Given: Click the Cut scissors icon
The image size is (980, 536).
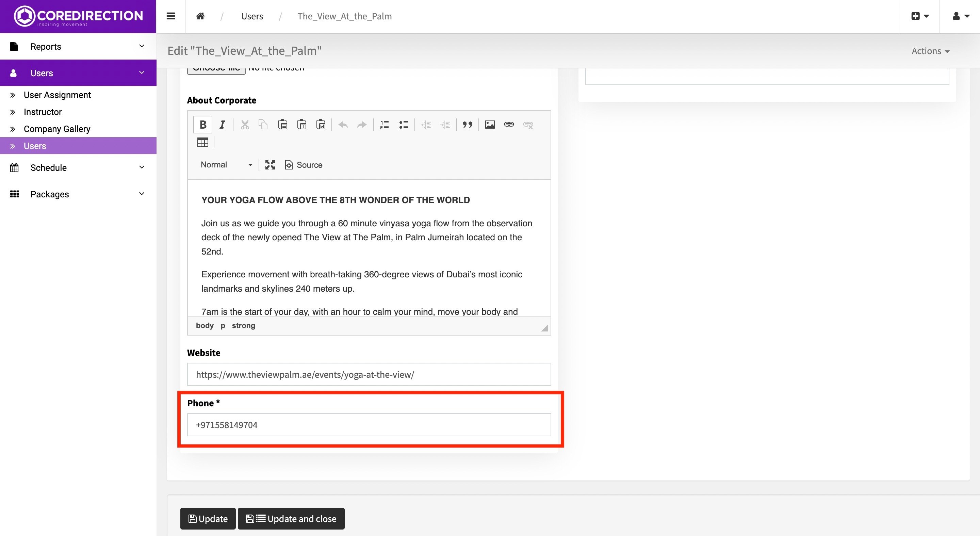Looking at the screenshot, I should (245, 125).
